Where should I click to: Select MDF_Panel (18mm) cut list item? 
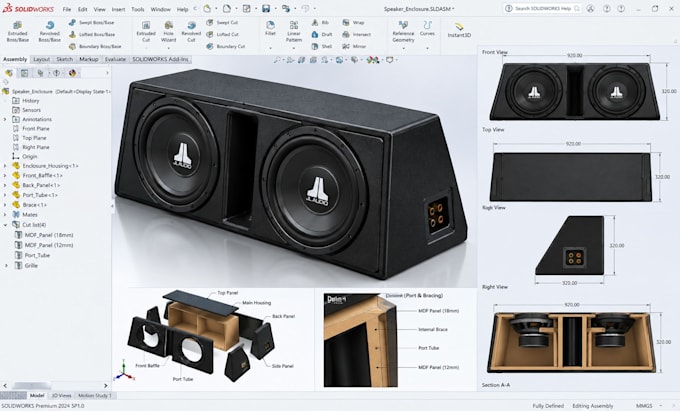coord(49,235)
